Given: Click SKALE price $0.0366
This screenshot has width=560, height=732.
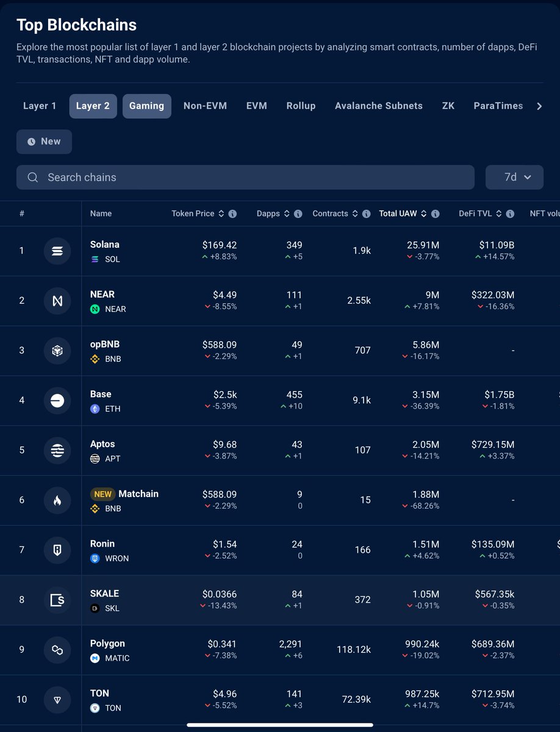Looking at the screenshot, I should (220, 594).
